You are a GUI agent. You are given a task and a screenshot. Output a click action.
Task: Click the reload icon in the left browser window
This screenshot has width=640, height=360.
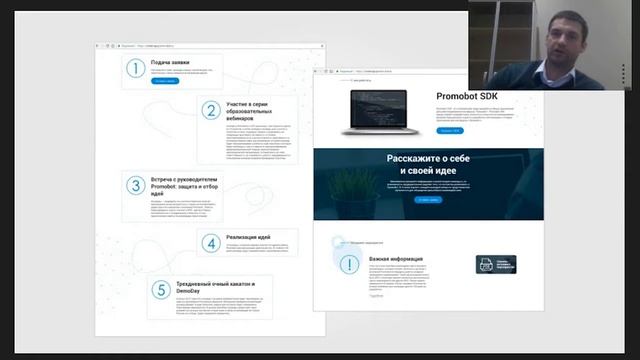coord(108,46)
